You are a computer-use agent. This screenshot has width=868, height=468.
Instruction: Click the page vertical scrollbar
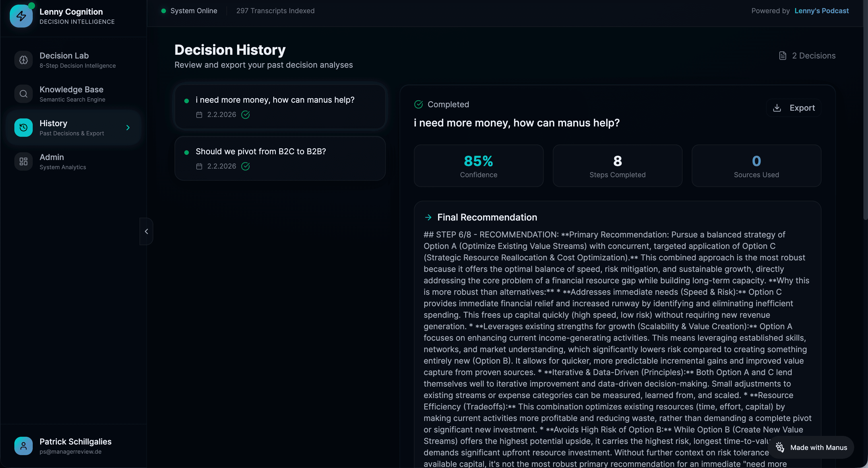point(865,135)
